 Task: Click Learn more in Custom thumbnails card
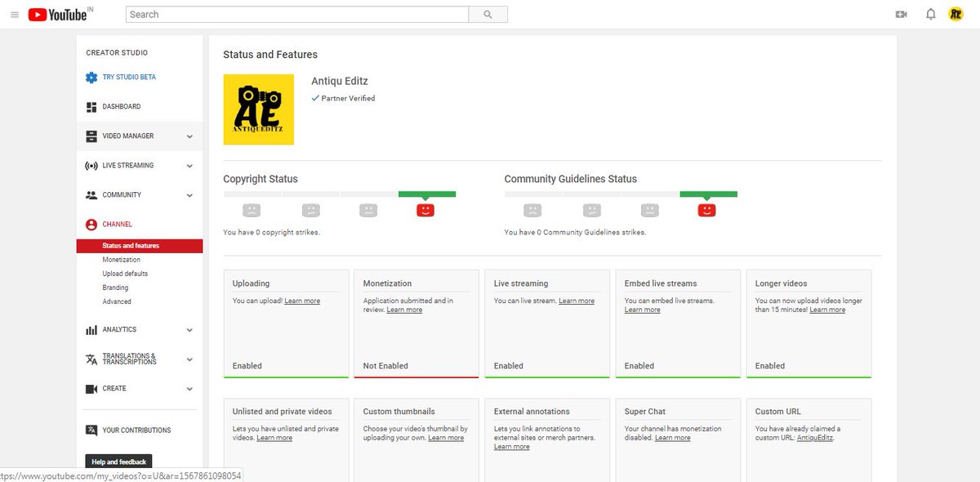click(x=446, y=439)
